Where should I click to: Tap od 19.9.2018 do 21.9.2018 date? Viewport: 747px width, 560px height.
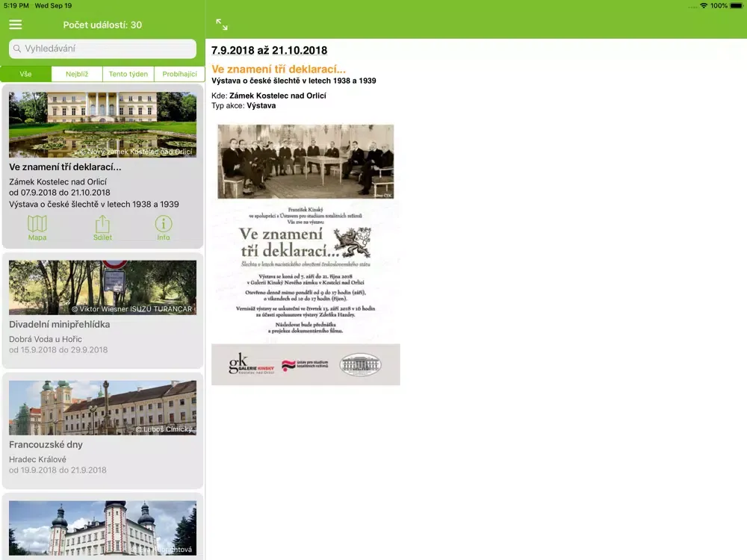pos(58,470)
